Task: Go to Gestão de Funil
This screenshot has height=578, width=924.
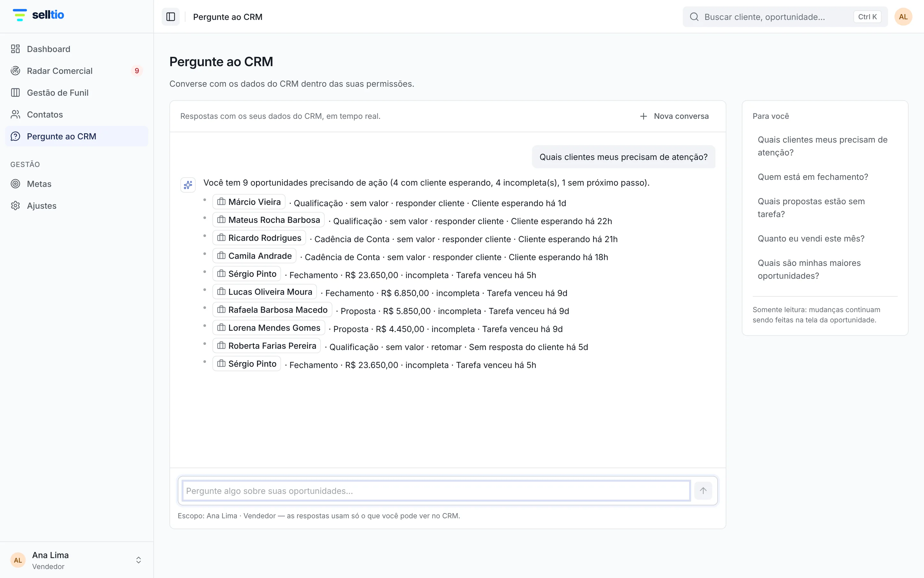Action: 77,92
